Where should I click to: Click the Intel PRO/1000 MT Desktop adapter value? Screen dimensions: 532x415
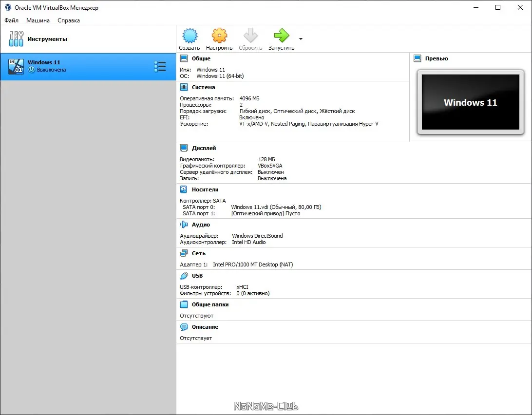tap(253, 264)
